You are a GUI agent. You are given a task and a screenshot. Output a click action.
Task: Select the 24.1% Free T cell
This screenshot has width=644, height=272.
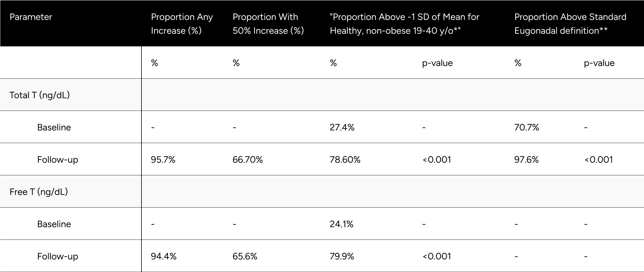342,224
